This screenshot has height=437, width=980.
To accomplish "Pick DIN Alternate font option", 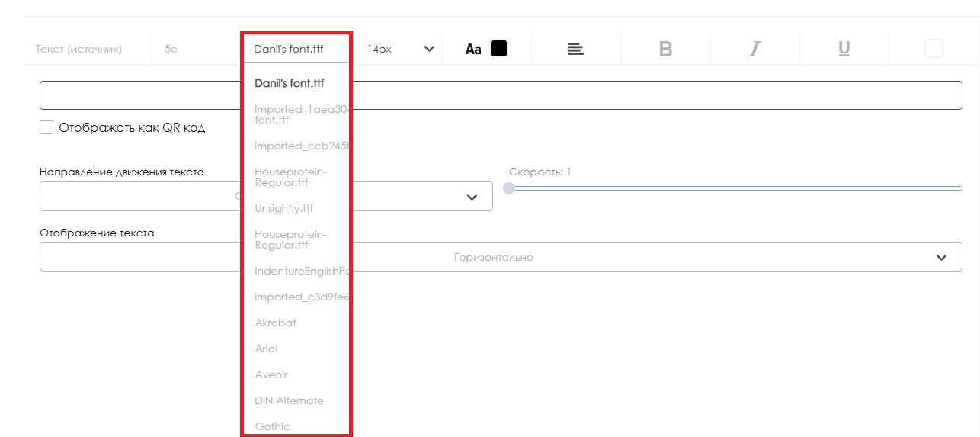I will 289,400.
